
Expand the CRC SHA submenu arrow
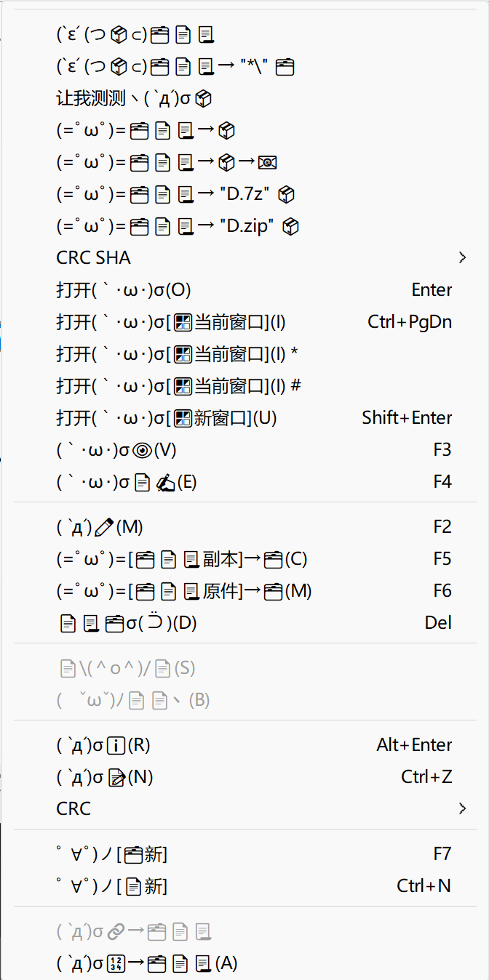[462, 257]
